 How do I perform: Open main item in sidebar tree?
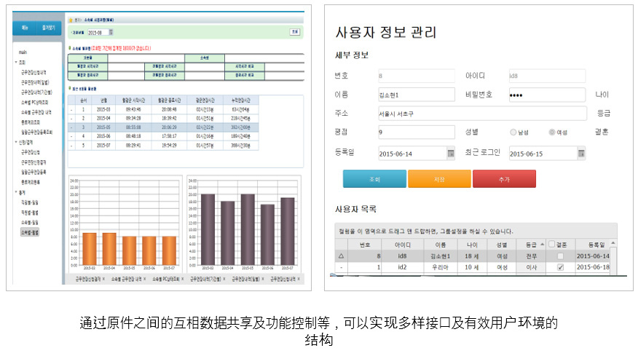(23, 52)
